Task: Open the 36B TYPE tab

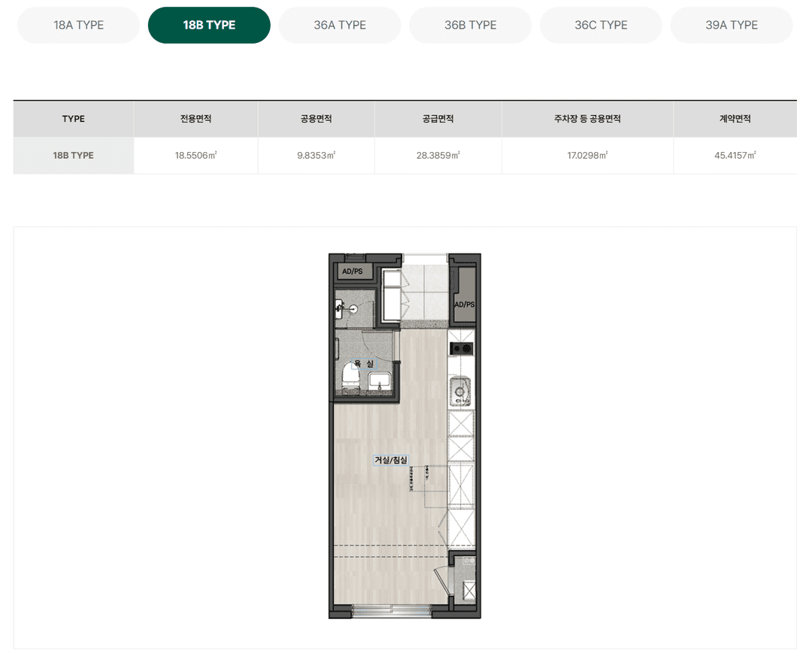Action: (x=470, y=25)
